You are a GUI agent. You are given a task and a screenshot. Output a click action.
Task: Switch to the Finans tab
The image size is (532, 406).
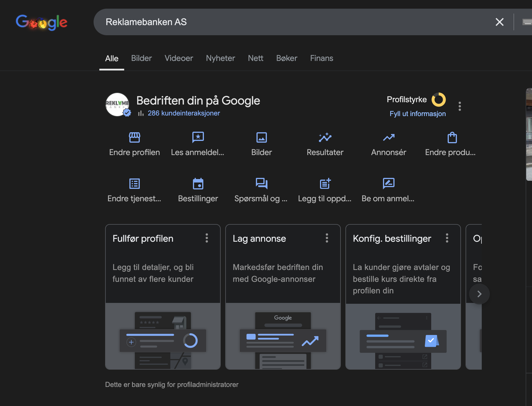(322, 58)
